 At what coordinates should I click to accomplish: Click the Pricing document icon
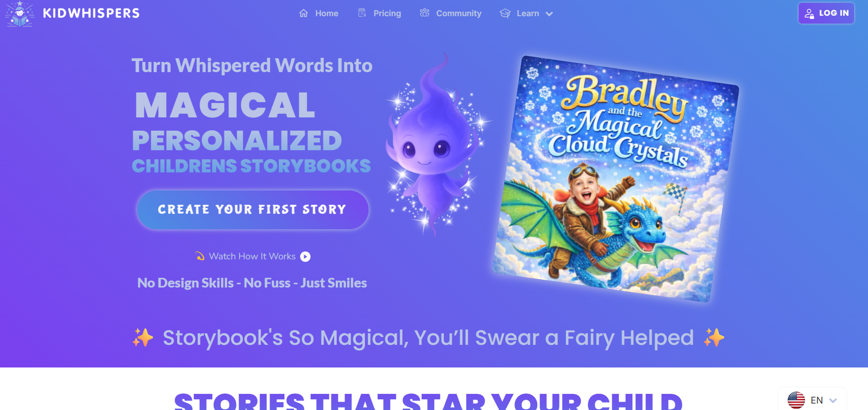(362, 13)
